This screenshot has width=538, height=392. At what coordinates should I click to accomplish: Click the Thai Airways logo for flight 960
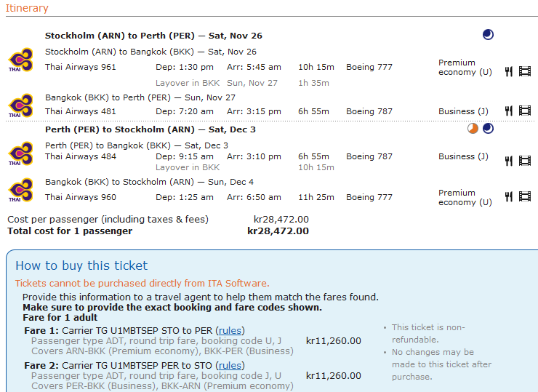20,189
